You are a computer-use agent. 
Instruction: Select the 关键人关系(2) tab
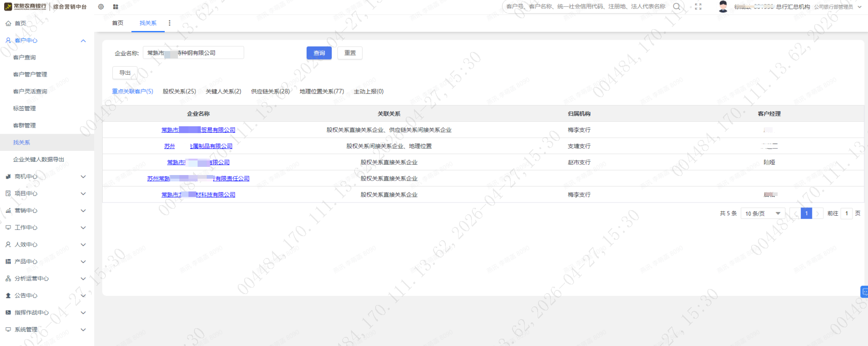(223, 91)
